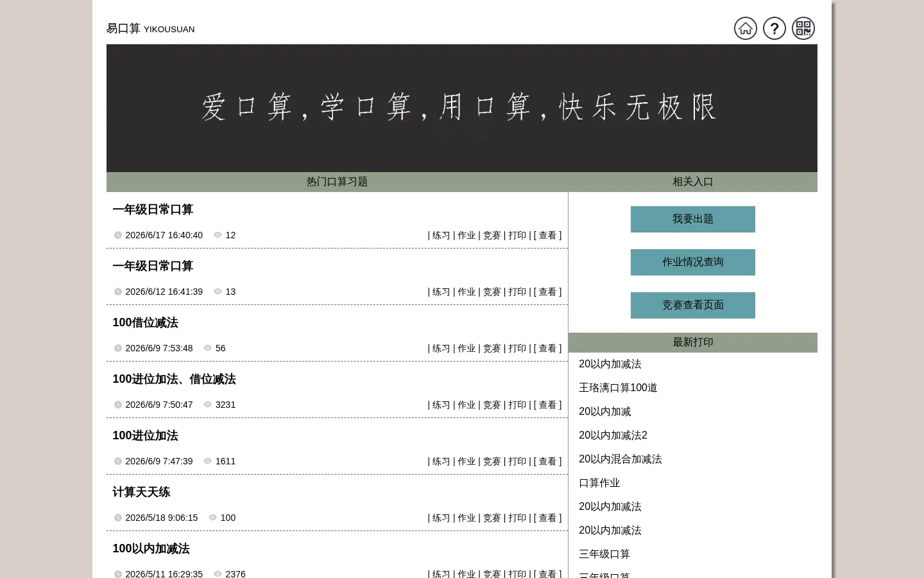This screenshot has width=924, height=578.
Task: Click 作业 for 100进位加法、借位减法
Action: pyautogui.click(x=466, y=405)
